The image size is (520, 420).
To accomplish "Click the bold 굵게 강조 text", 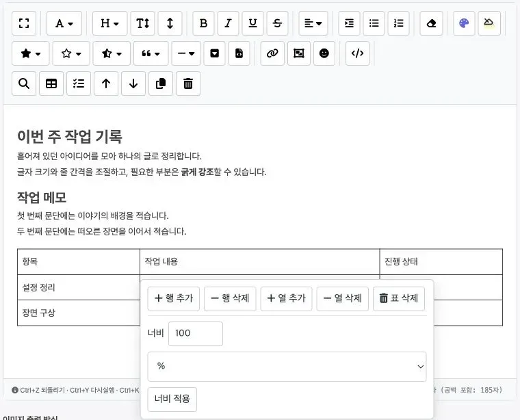I will 197,172.
